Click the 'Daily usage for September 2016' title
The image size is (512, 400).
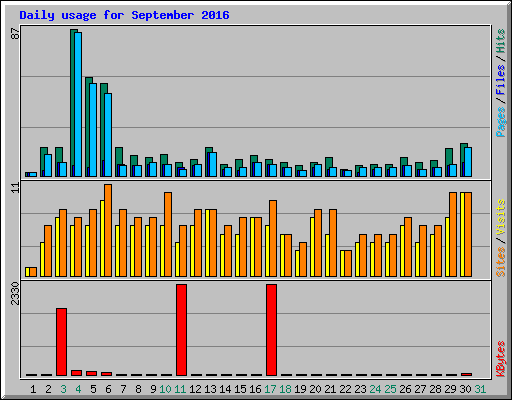(124, 15)
